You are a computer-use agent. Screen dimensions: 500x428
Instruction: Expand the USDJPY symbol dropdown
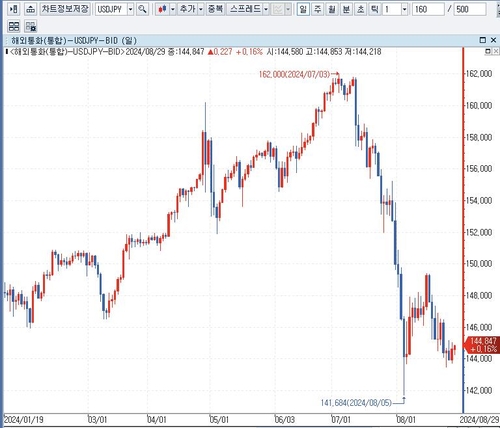click(131, 9)
